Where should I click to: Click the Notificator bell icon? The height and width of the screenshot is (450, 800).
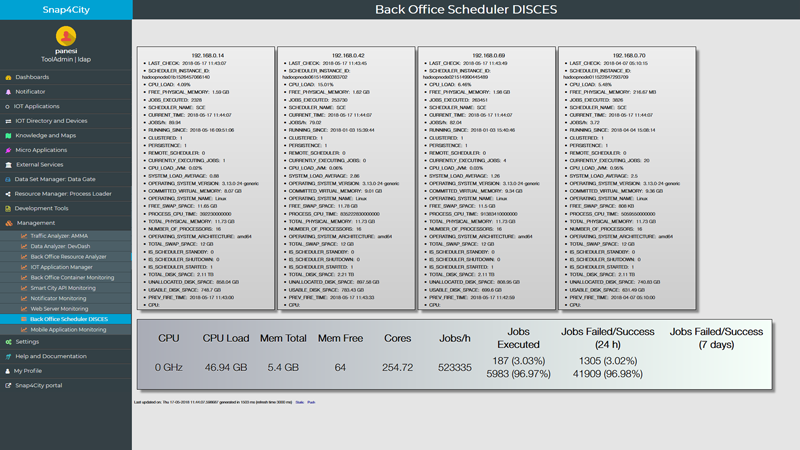9,91
